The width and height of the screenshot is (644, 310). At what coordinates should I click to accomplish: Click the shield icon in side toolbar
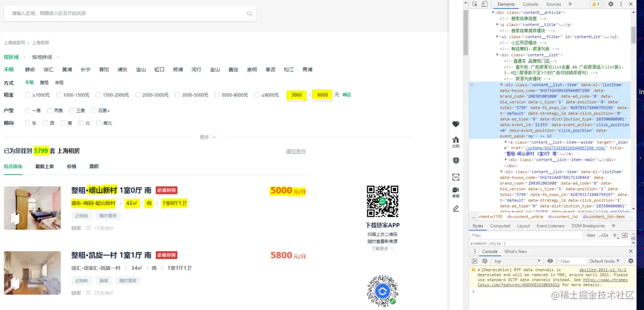click(x=455, y=160)
